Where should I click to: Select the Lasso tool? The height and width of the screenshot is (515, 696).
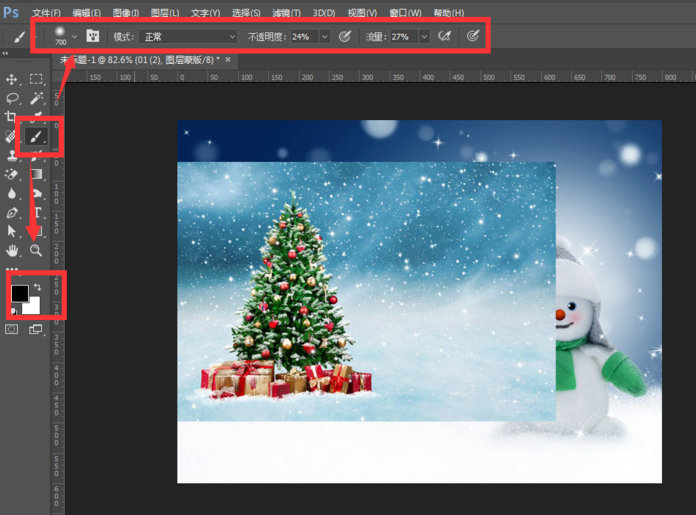point(12,98)
